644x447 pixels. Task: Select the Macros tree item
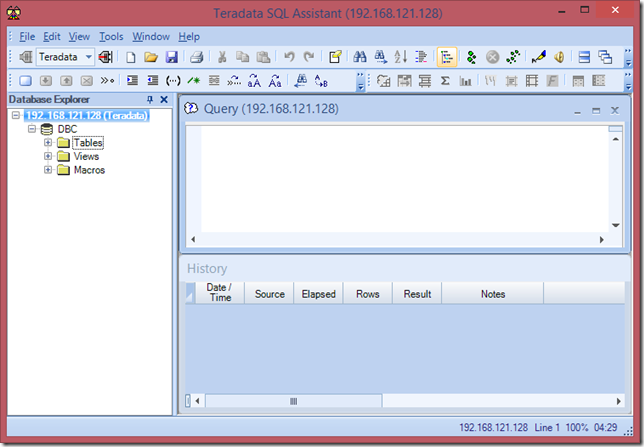89,170
